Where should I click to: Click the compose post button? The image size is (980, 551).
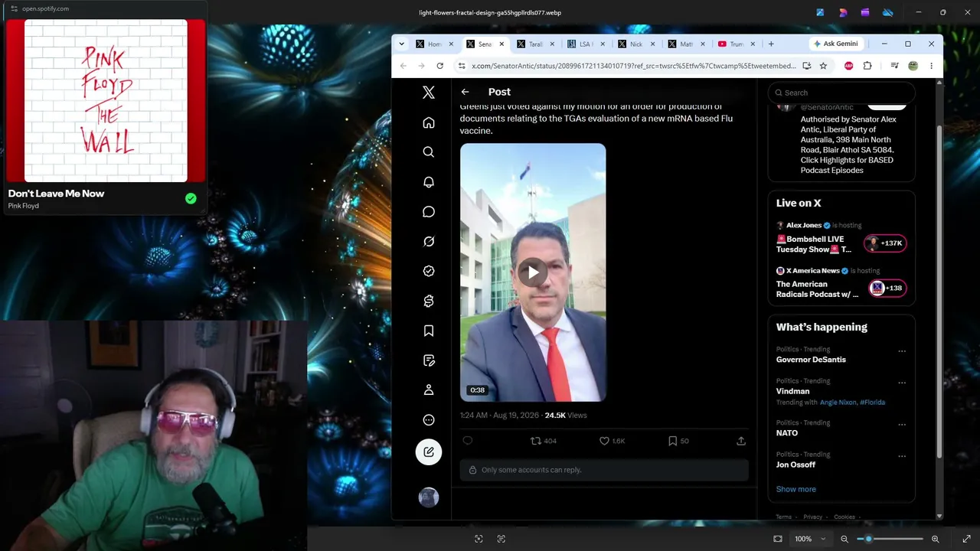coord(429,452)
